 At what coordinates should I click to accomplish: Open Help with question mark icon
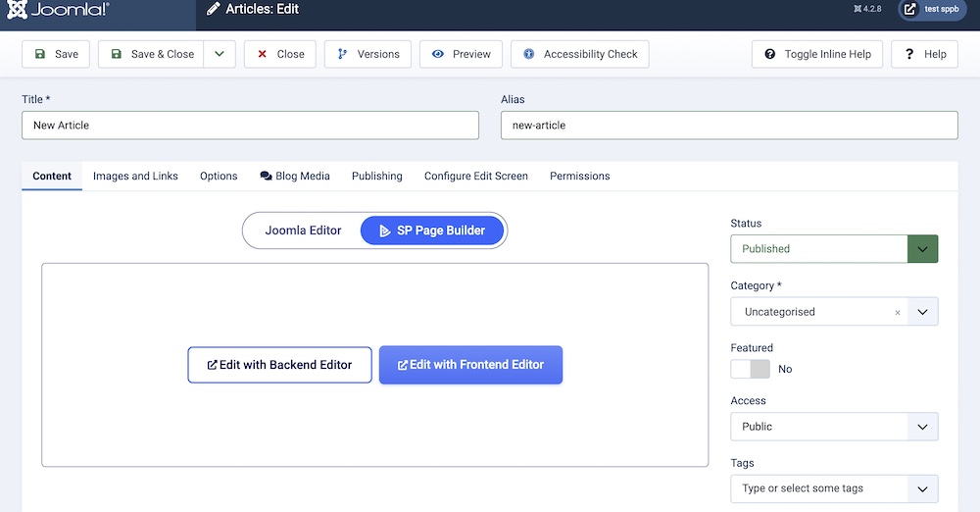tap(924, 54)
